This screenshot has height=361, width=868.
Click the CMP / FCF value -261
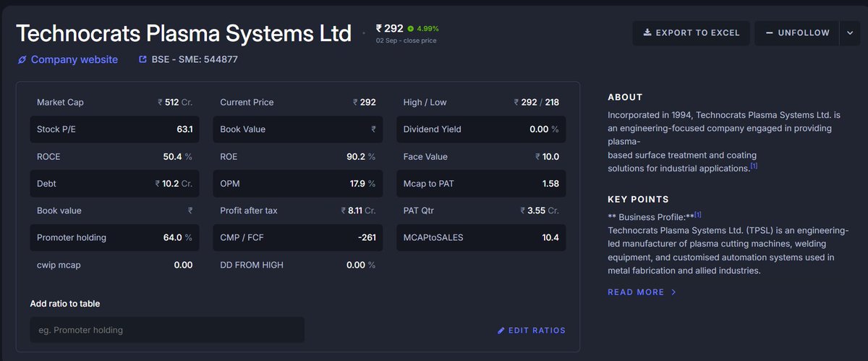[x=366, y=237]
